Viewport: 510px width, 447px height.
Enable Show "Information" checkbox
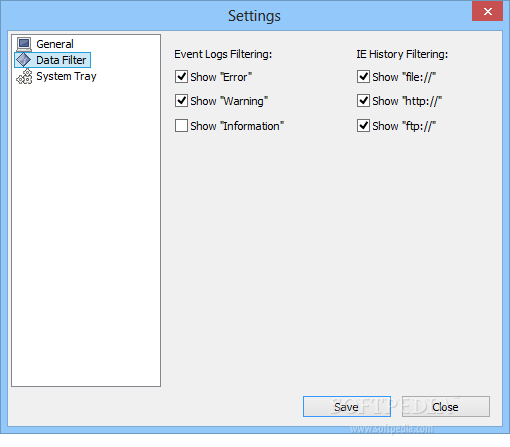(181, 126)
